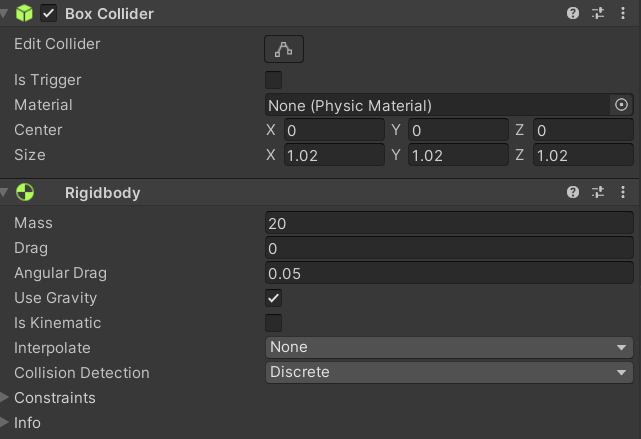The height and width of the screenshot is (439, 641).
Task: Click the Angular Drag input field
Action: [x=449, y=273]
